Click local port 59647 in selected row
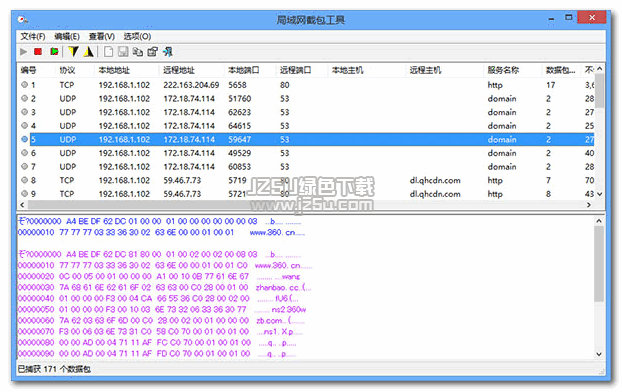 coord(240,140)
